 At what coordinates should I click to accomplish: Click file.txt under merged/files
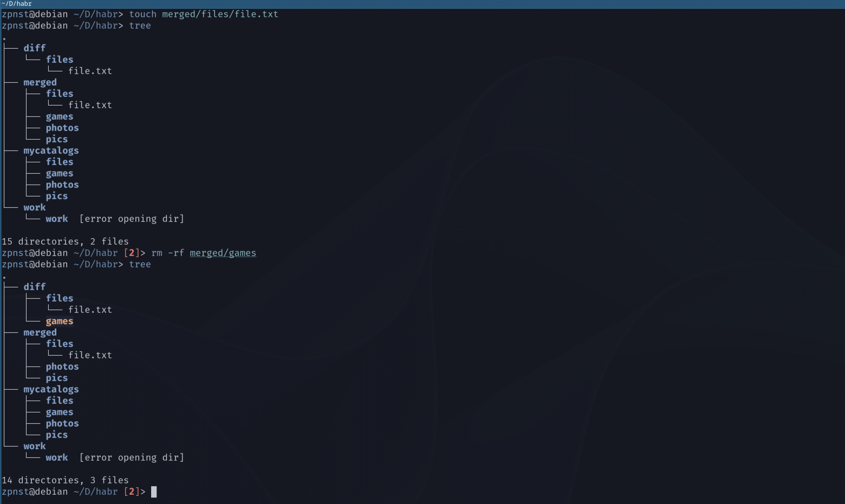[90, 104]
